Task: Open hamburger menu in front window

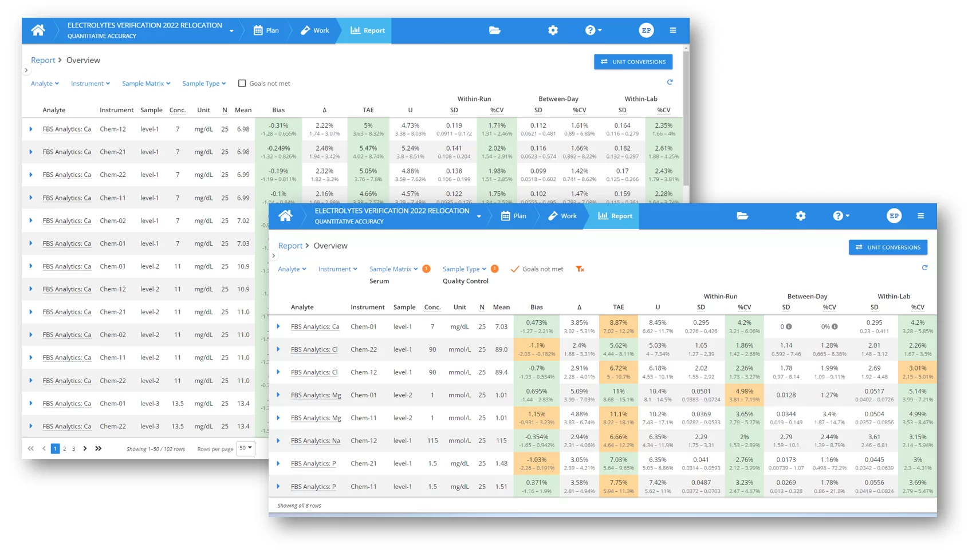Action: [920, 216]
